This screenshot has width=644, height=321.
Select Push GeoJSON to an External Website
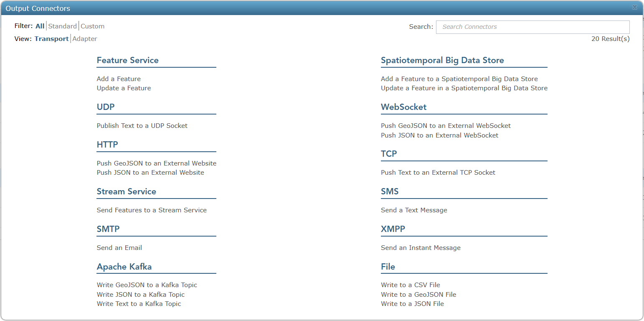[156, 163]
